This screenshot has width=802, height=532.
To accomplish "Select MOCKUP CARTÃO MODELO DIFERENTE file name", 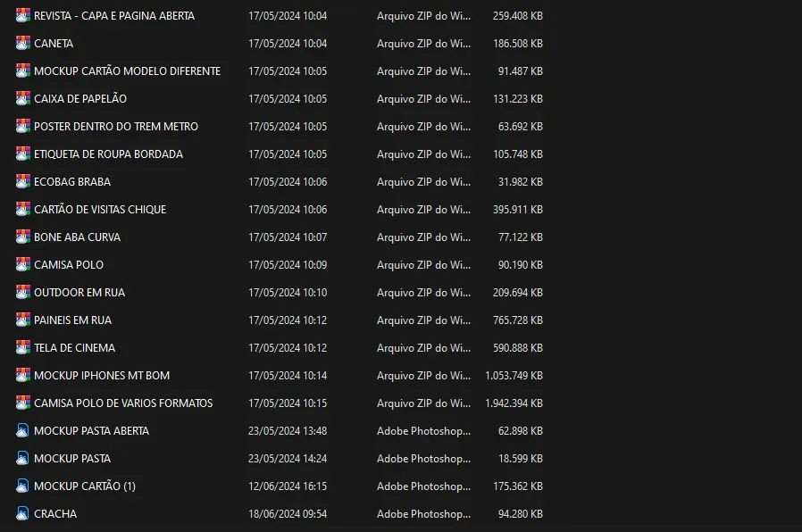I will pyautogui.click(x=127, y=71).
